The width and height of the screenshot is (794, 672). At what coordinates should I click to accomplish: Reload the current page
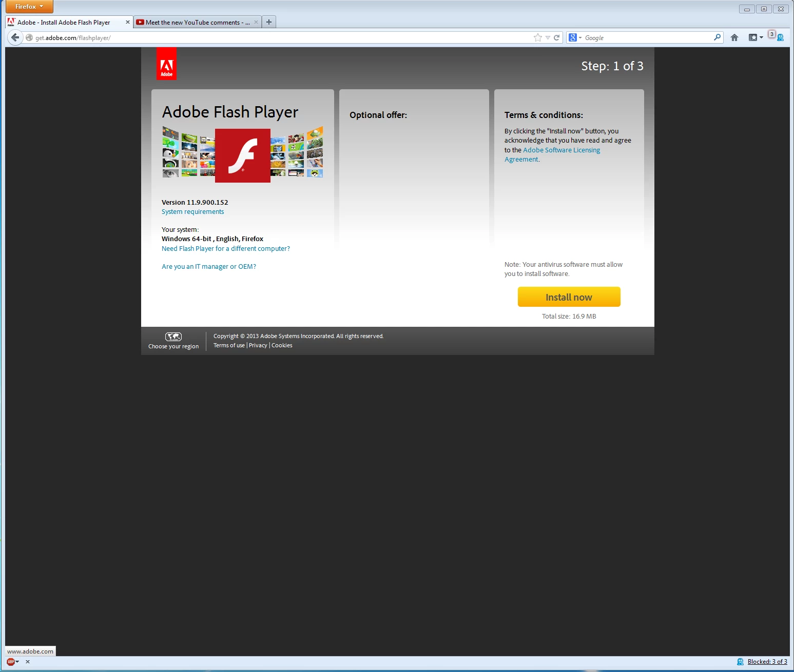click(556, 37)
